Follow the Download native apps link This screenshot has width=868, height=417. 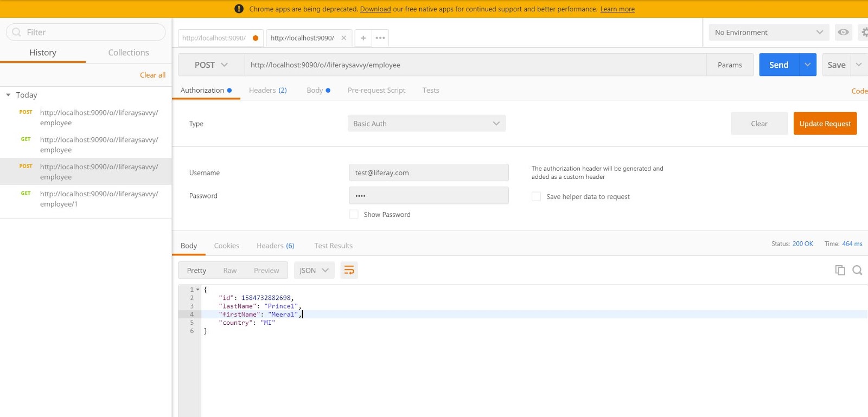coord(375,9)
